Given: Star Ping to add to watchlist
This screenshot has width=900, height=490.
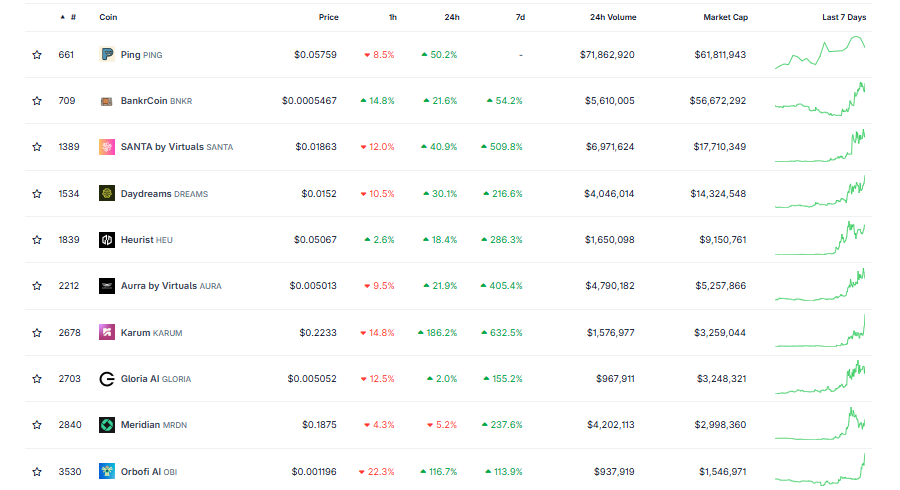Looking at the screenshot, I should tap(37, 55).
